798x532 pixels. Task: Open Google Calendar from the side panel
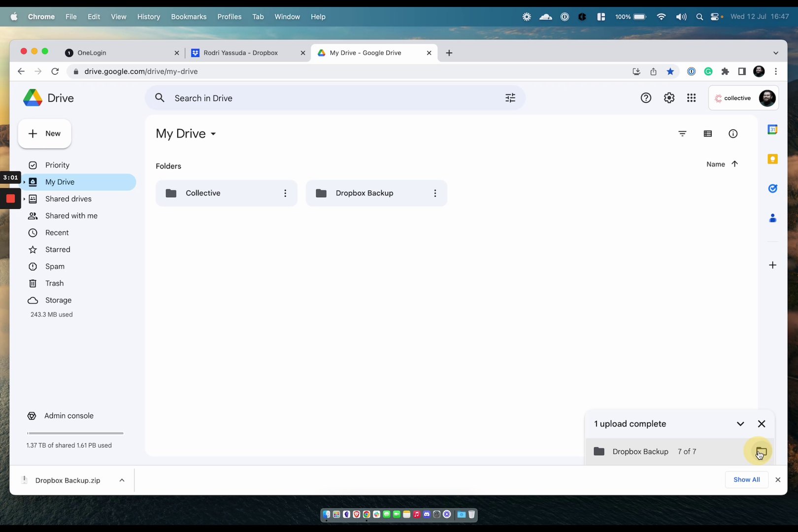[x=772, y=129]
